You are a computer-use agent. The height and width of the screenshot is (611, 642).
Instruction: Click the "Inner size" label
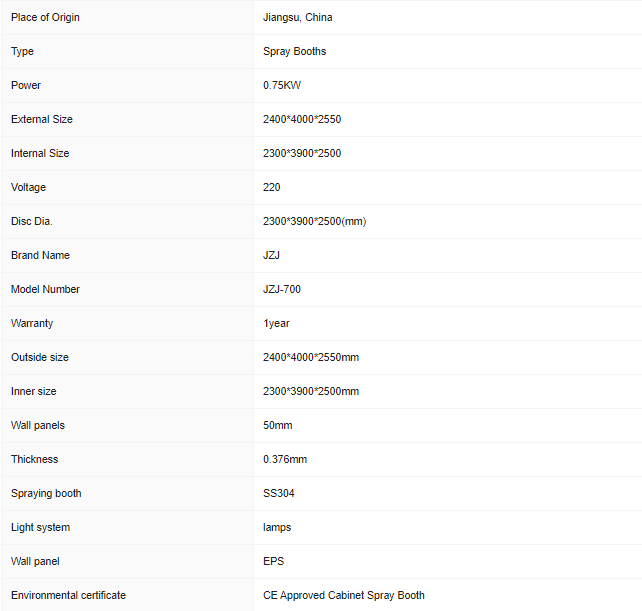[34, 391]
